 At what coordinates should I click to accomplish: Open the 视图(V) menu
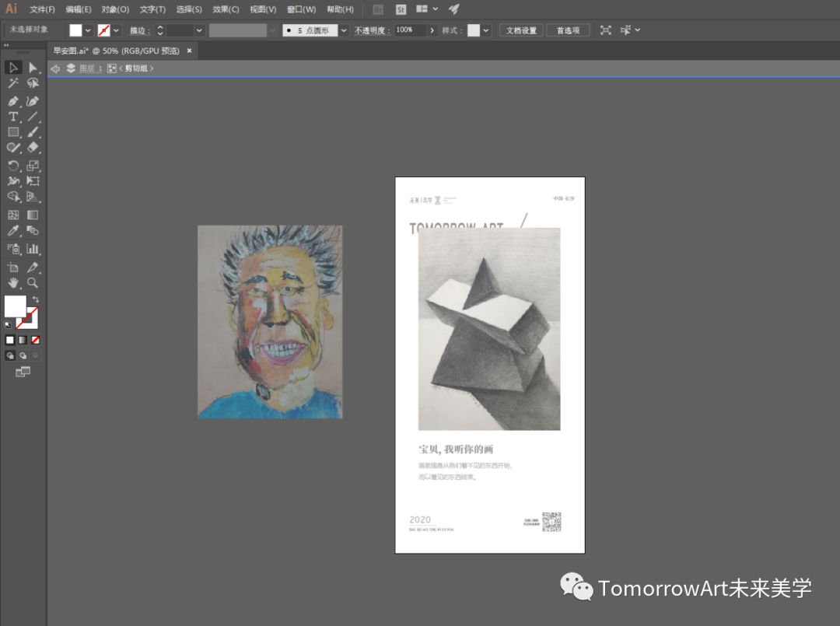coord(263,9)
